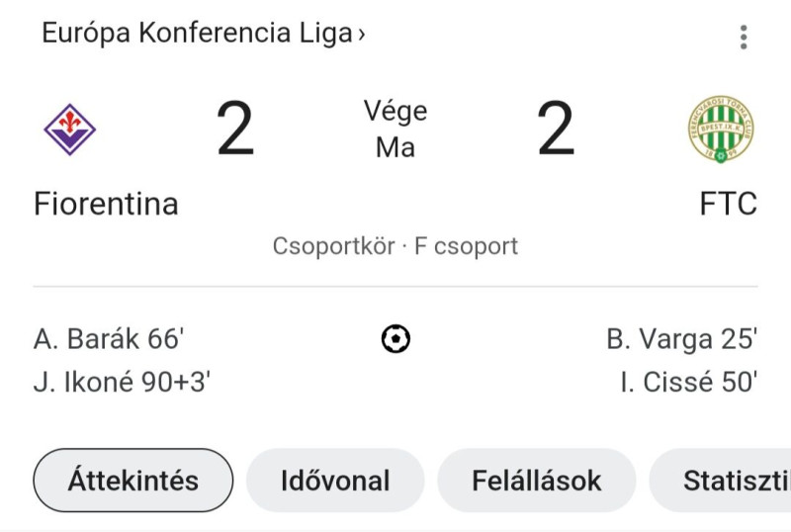Click the soccer ball goals icon
Viewport: 791px width, 532px height.
point(395,338)
